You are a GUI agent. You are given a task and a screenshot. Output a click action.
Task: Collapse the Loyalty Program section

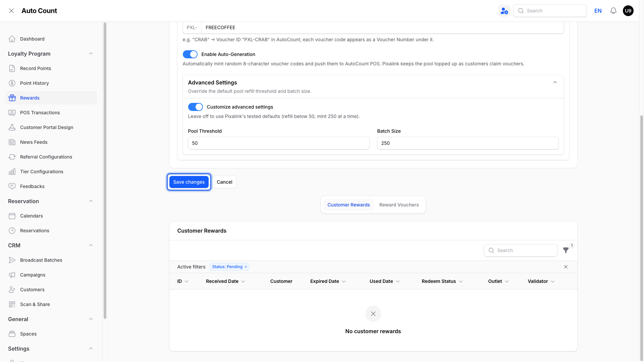[91, 54]
